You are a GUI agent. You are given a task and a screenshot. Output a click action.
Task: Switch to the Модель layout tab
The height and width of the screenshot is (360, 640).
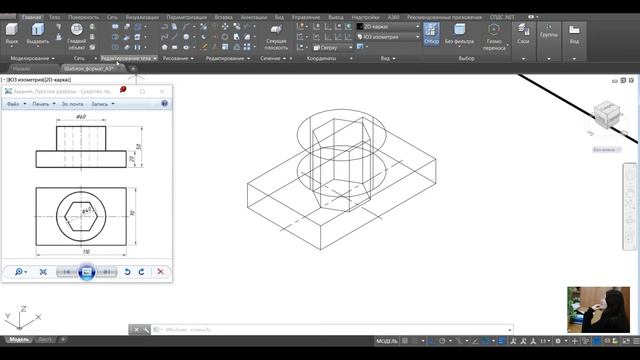click(19, 340)
